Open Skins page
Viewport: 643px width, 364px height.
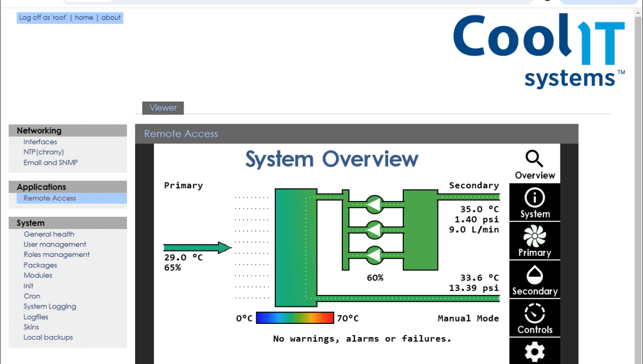click(31, 327)
